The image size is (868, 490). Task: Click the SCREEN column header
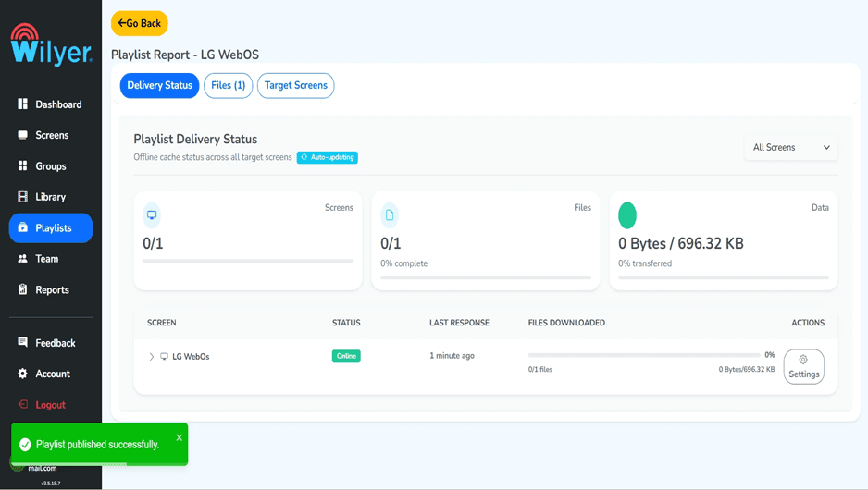click(x=162, y=323)
